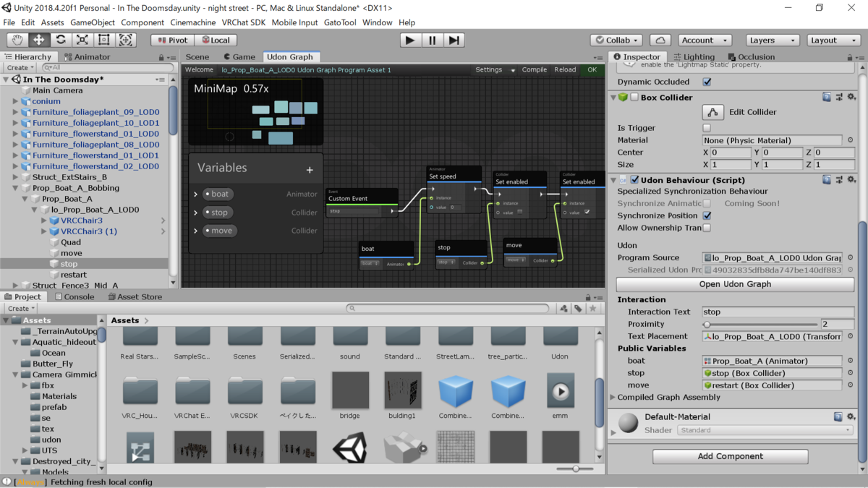Toggle Synchronize Position checkbox

click(x=707, y=215)
